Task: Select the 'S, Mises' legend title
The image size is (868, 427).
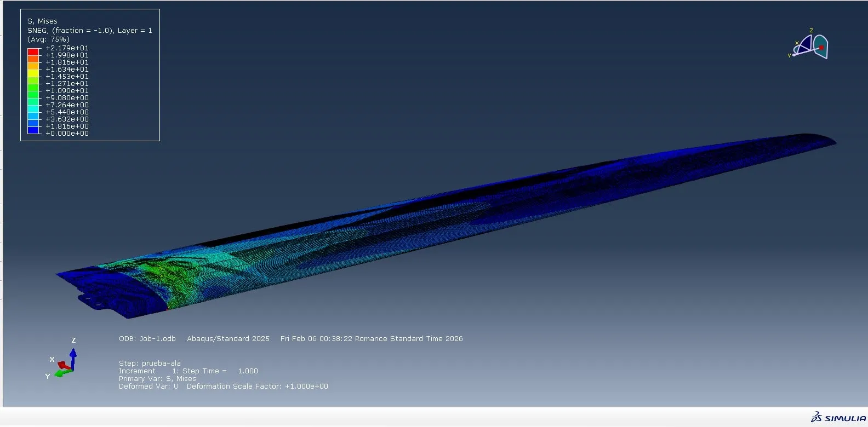Action: click(x=42, y=21)
